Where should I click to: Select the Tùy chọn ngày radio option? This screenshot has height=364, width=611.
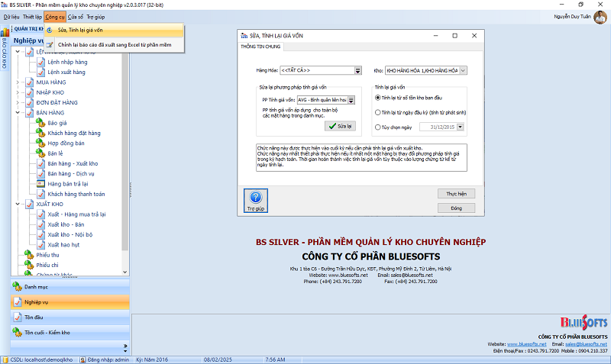pyautogui.click(x=378, y=127)
